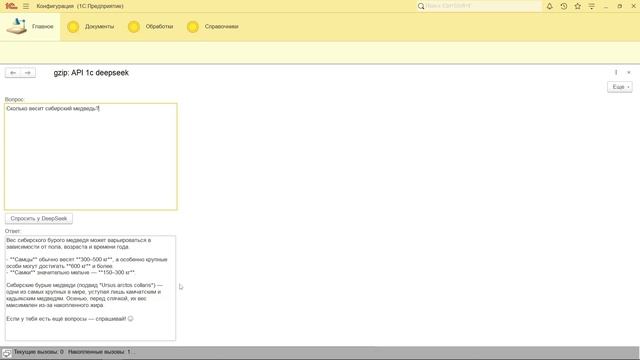The height and width of the screenshot is (360, 640).
Task: Click inside the Ответ text area
Action: [90, 288]
